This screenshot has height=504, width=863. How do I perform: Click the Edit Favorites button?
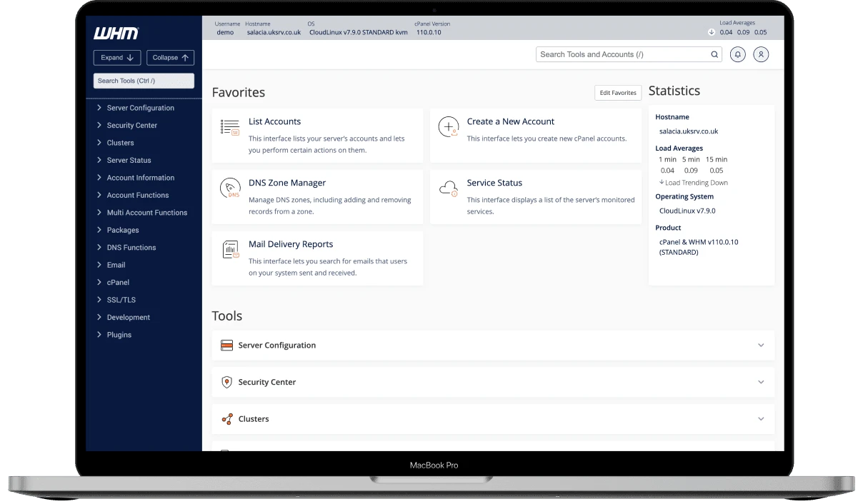(x=617, y=92)
